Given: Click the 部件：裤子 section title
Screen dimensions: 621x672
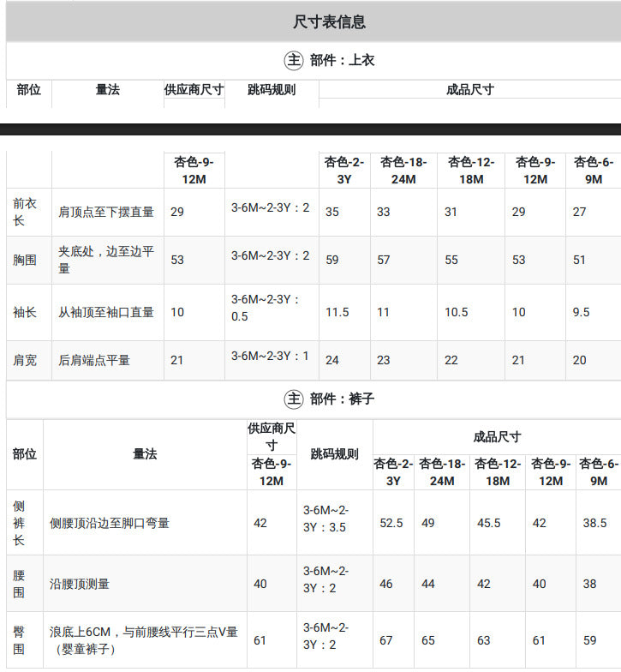Looking at the screenshot, I should [x=342, y=399].
